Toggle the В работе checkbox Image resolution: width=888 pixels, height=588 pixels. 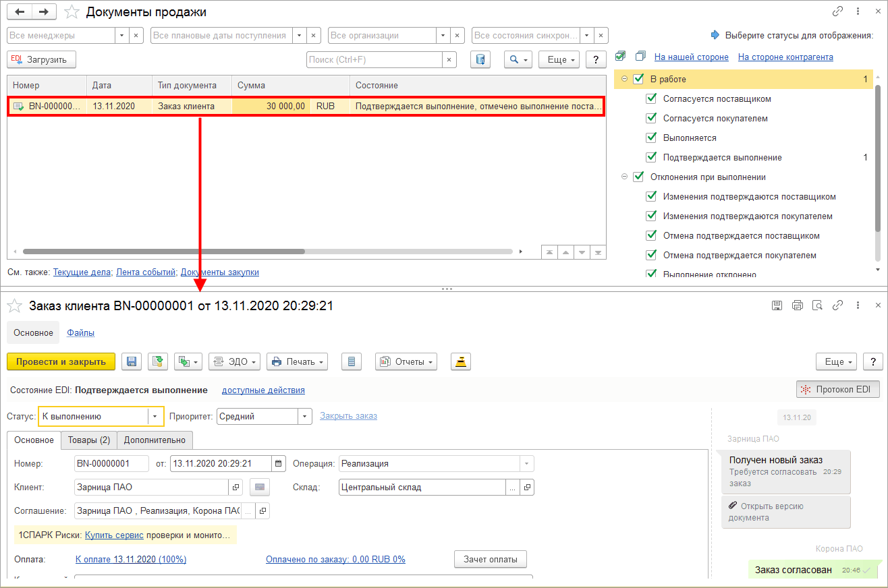pyautogui.click(x=638, y=79)
